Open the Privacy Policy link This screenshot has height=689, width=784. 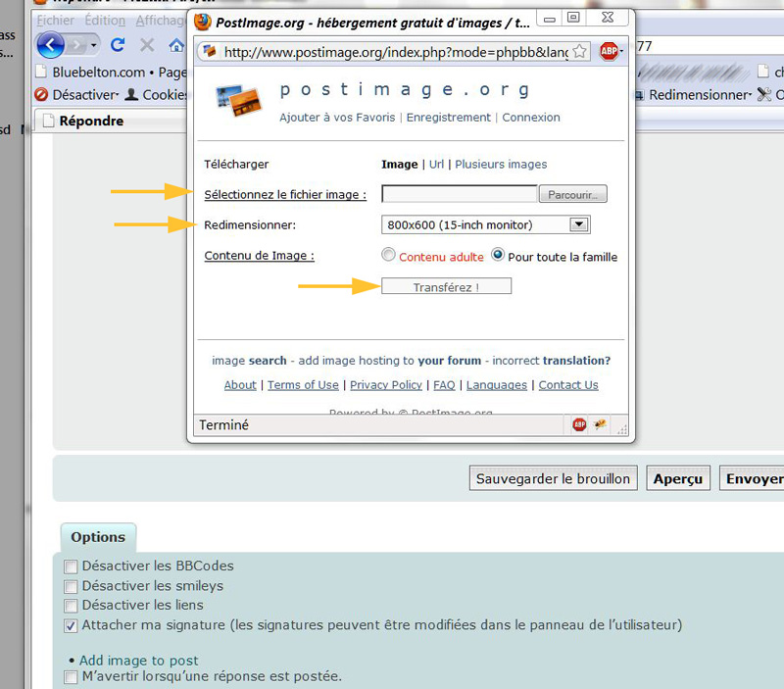click(x=386, y=385)
